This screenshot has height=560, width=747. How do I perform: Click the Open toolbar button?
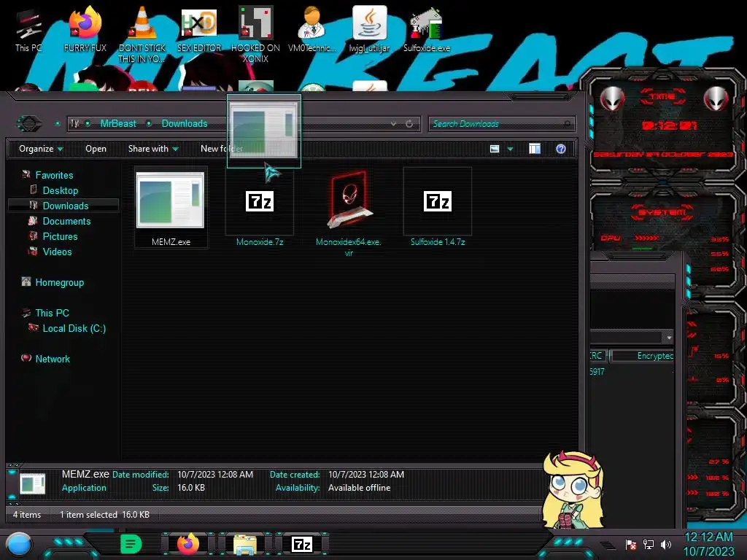pyautogui.click(x=96, y=149)
